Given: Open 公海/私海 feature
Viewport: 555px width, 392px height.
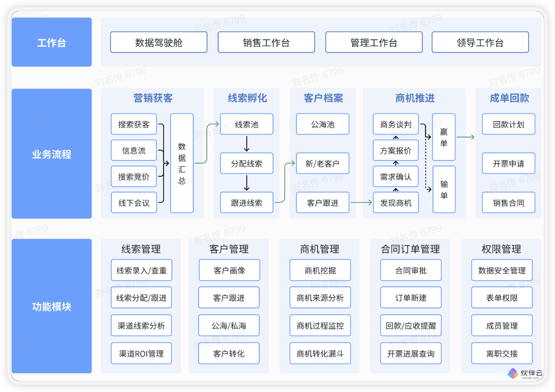Looking at the screenshot, I should tap(229, 325).
